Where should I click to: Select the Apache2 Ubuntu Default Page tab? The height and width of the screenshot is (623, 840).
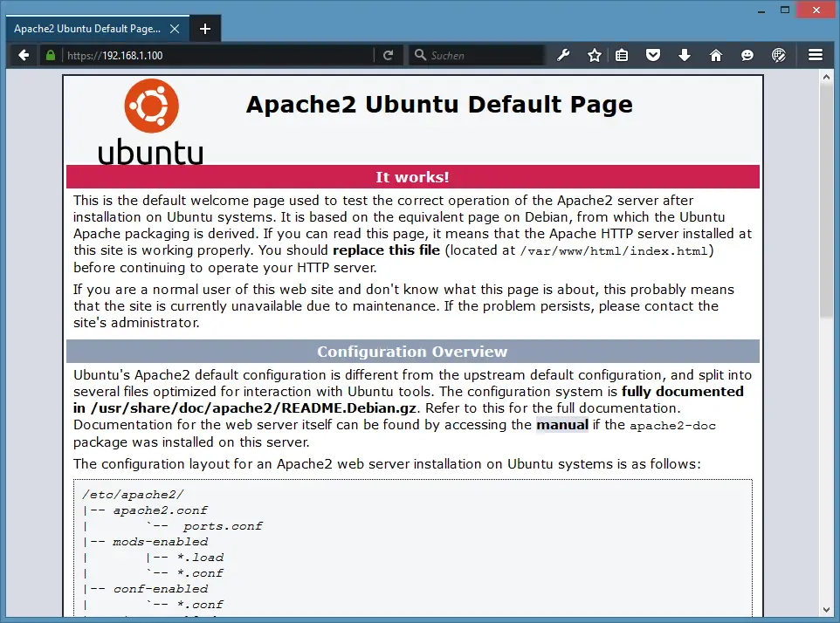[98, 29]
